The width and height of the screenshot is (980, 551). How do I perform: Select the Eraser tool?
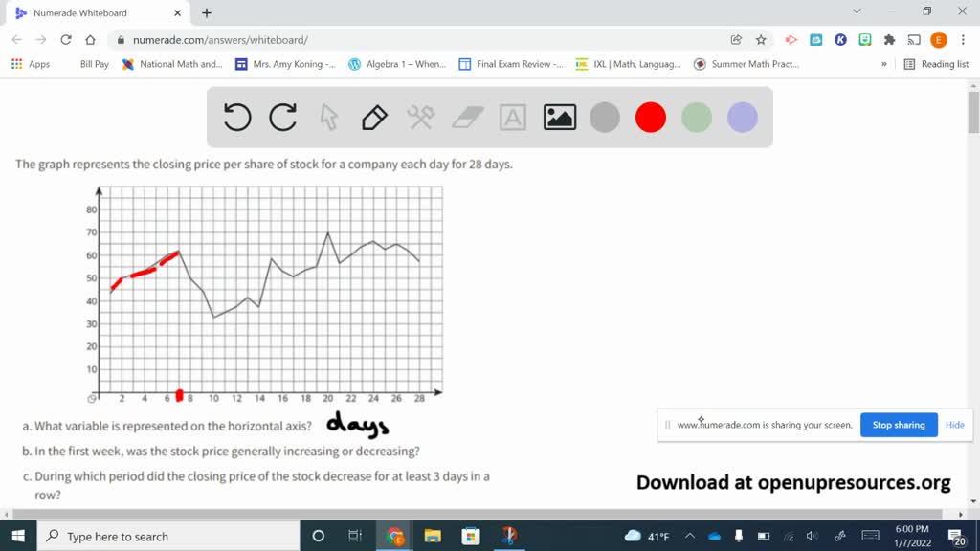[466, 117]
